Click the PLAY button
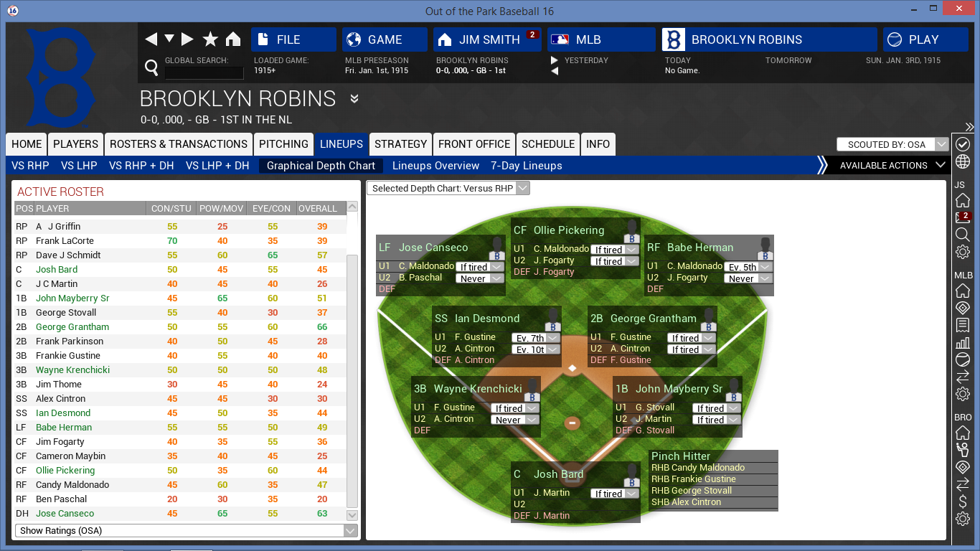The height and width of the screenshot is (551, 980). (x=925, y=39)
